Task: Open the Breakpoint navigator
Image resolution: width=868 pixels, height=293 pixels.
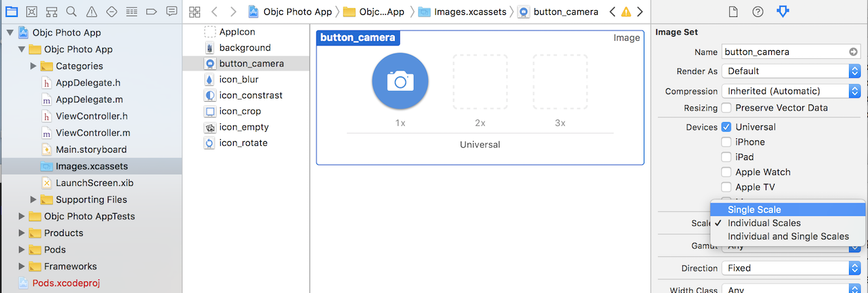Action: click(152, 12)
